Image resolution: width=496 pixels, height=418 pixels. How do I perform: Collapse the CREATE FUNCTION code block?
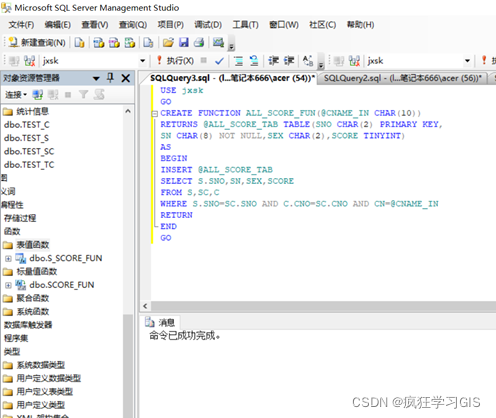[154, 114]
